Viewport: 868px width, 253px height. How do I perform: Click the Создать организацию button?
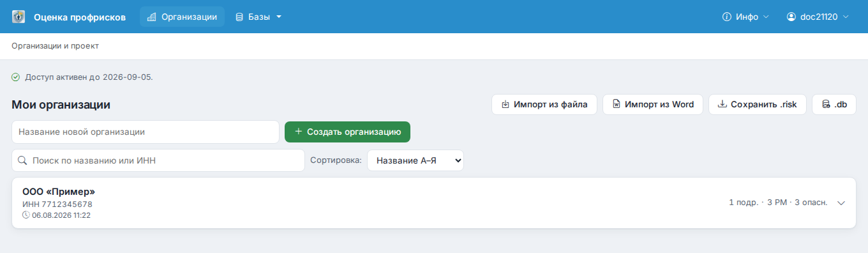(347, 132)
